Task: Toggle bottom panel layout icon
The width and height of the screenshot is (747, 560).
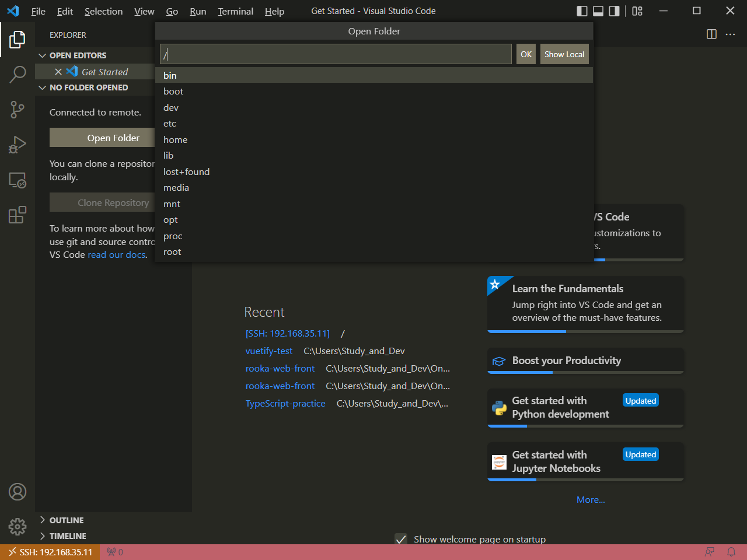Action: (598, 11)
